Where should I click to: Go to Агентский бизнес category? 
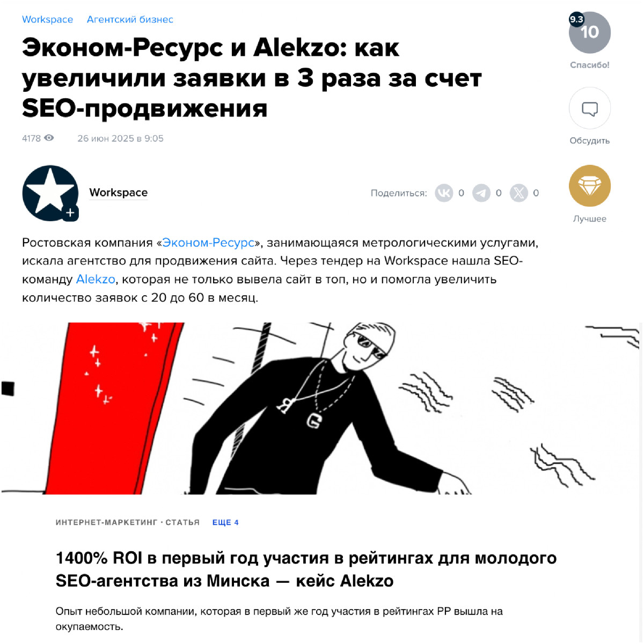click(x=130, y=19)
